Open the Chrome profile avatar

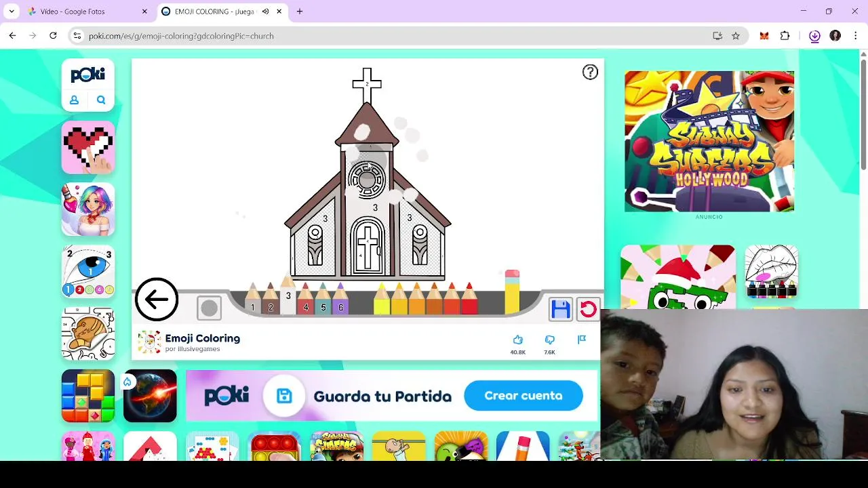(835, 36)
